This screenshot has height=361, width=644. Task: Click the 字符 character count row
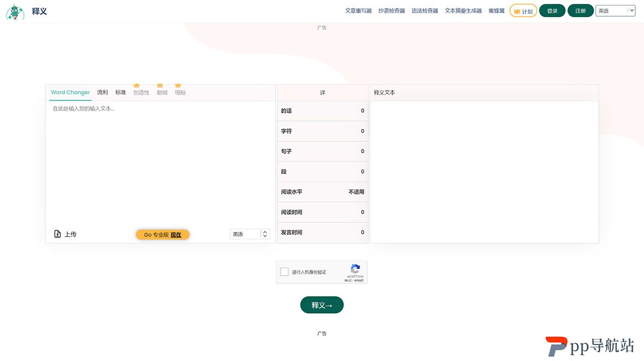click(x=323, y=131)
